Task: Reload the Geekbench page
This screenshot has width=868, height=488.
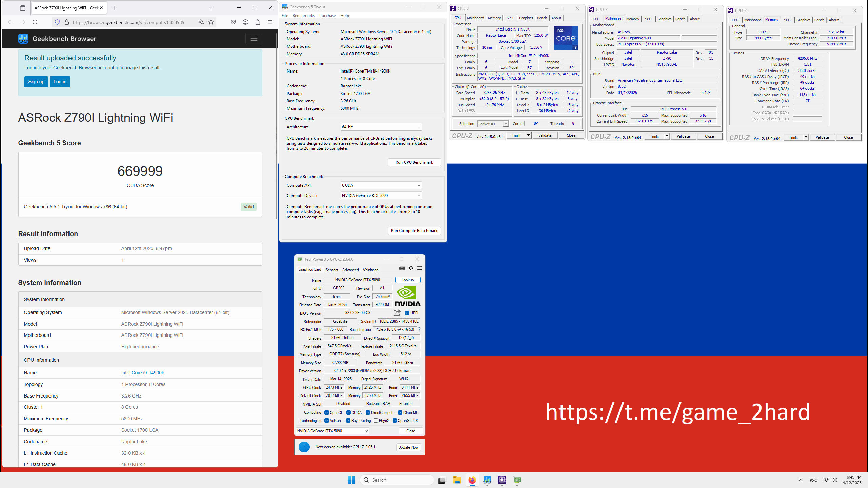Action: [35, 22]
